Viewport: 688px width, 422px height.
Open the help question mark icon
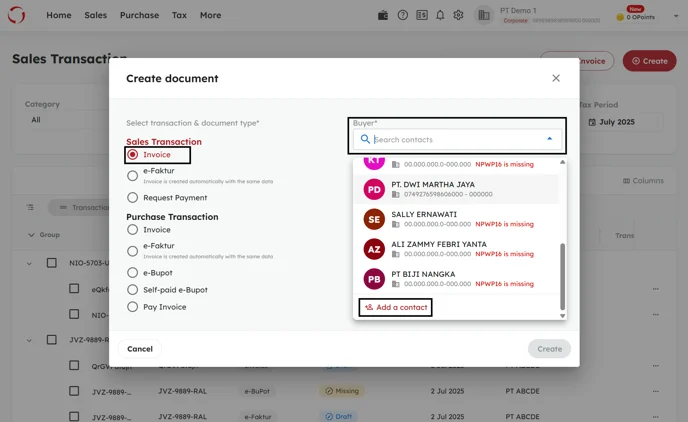point(402,15)
